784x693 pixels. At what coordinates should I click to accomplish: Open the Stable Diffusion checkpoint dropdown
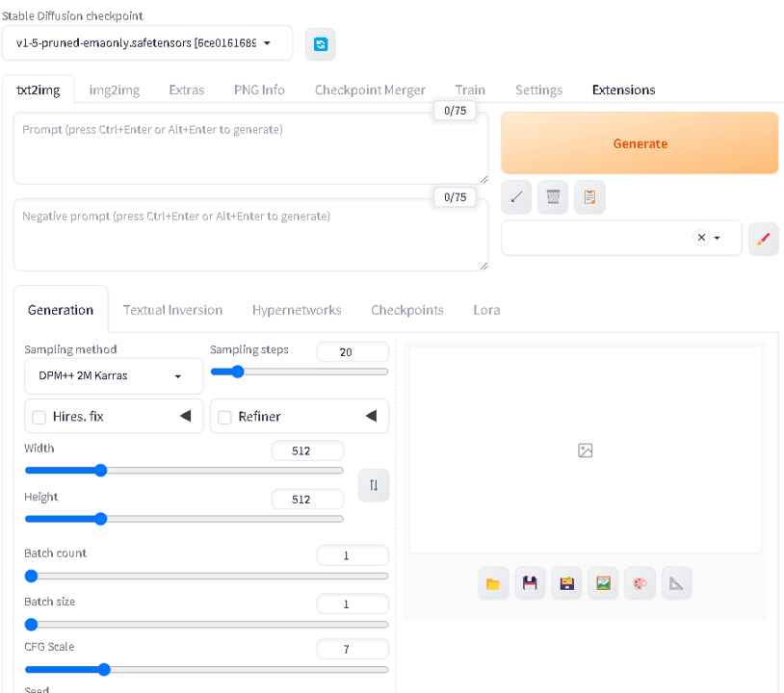coord(147,43)
